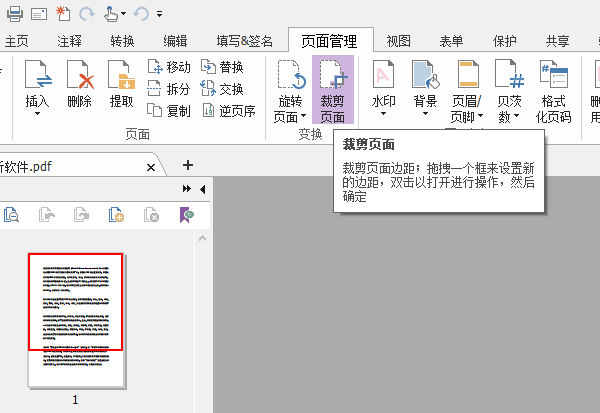Click the 交换 pages button
Screen dimensions: 600x413
point(222,89)
